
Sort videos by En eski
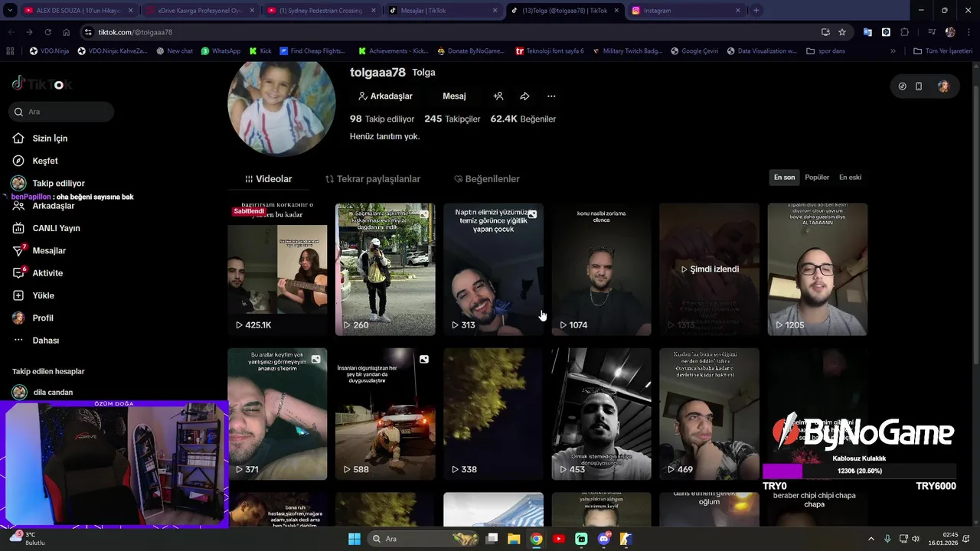point(850,178)
